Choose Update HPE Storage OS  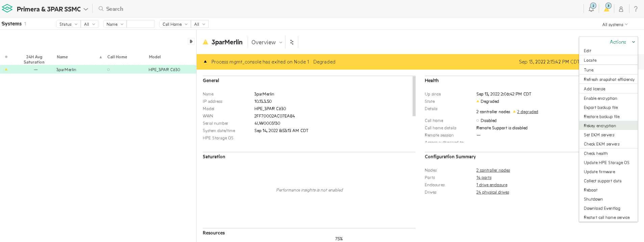608,162
